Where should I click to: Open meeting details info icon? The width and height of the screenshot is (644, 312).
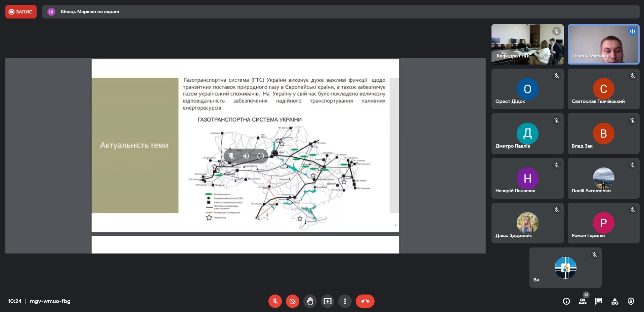tap(566, 301)
